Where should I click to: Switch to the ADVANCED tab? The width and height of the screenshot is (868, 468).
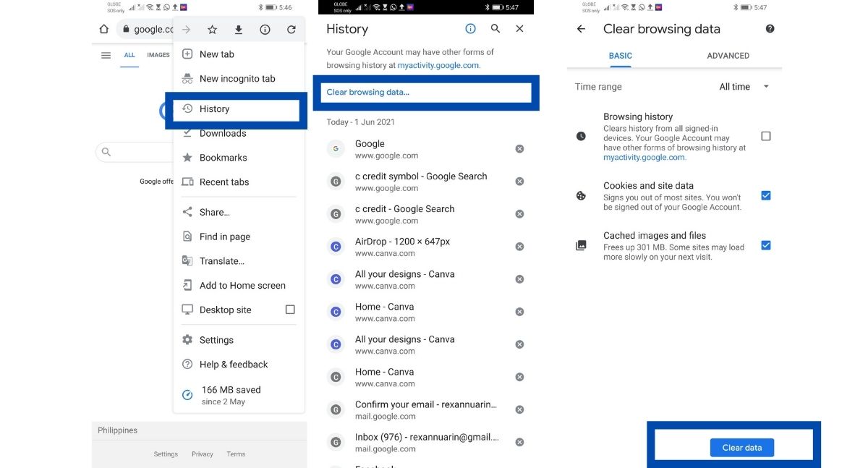728,56
